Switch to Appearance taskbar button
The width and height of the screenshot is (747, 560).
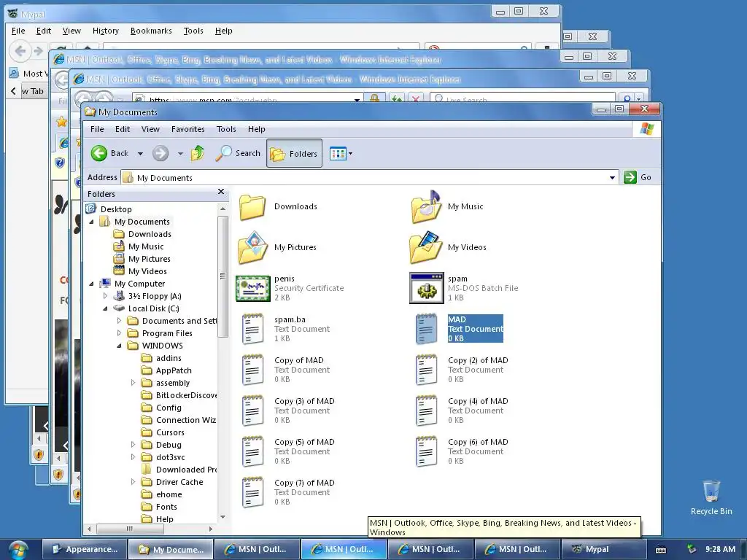[x=85, y=550]
